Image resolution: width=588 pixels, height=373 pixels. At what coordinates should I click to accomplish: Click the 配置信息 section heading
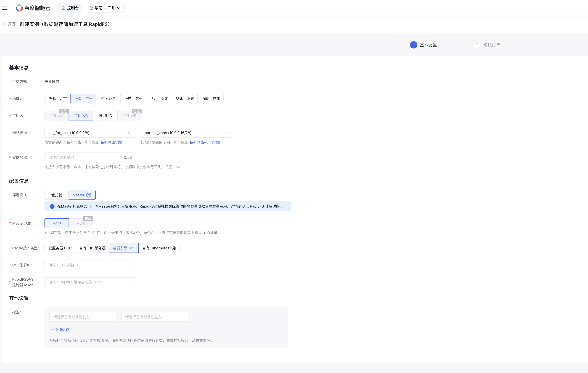coord(19,181)
